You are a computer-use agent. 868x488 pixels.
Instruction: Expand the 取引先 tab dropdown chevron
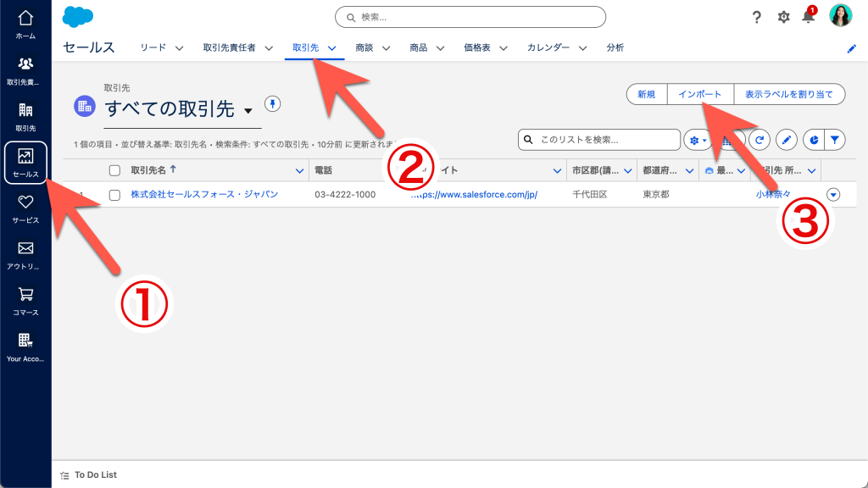pyautogui.click(x=331, y=48)
